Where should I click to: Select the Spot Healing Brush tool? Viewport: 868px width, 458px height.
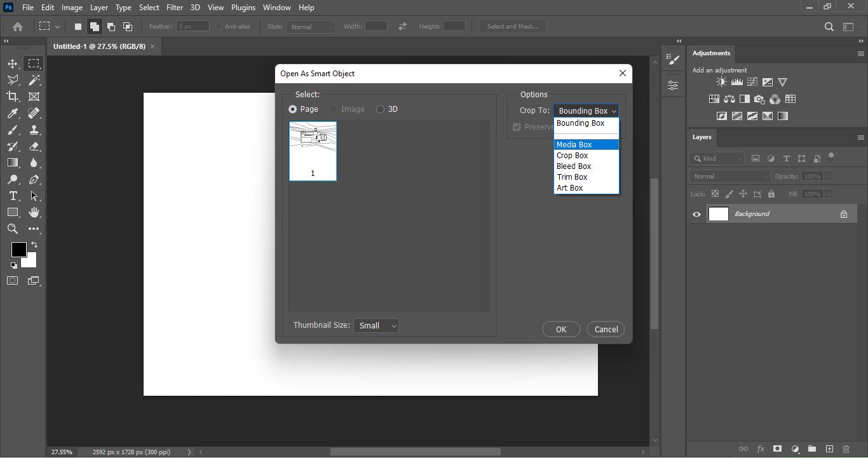[34, 113]
